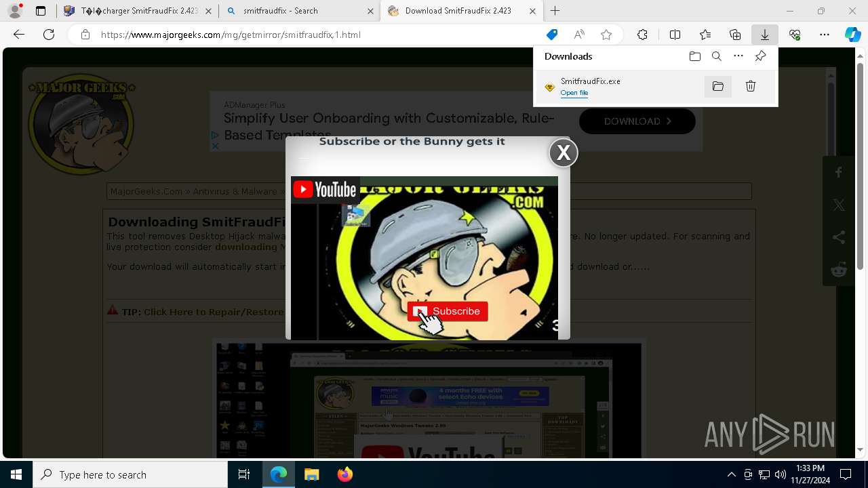Open the Extensions puzzle icon
Image resolution: width=868 pixels, height=488 pixels.
pos(642,35)
